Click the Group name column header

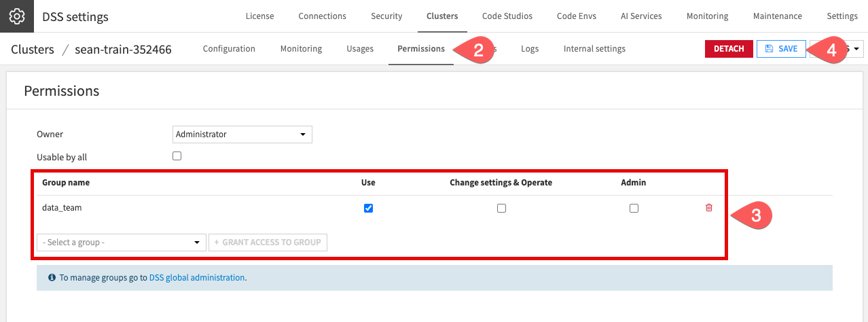(66, 183)
